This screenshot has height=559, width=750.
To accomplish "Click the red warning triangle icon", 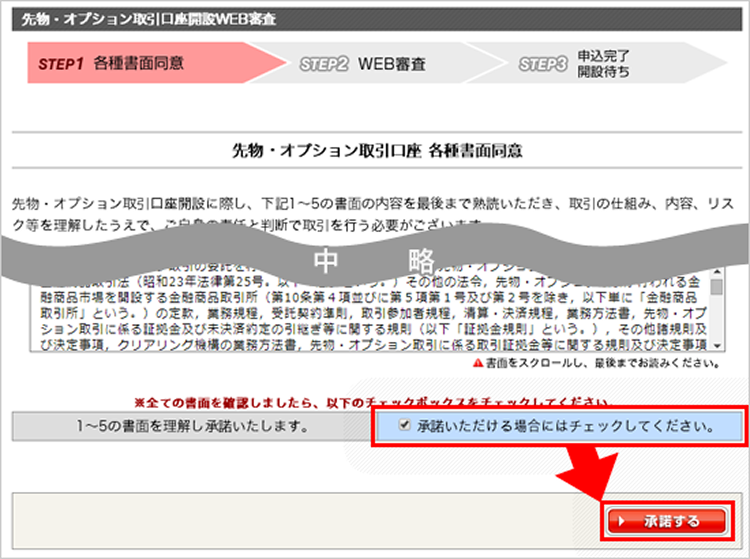I will pos(478,363).
